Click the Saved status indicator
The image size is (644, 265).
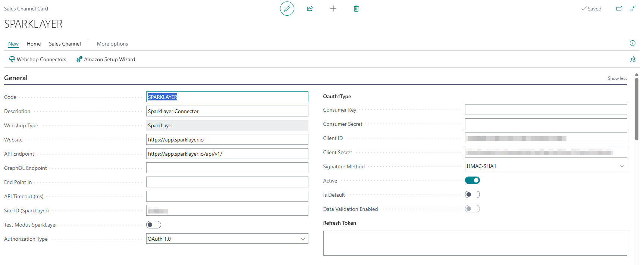coord(591,9)
